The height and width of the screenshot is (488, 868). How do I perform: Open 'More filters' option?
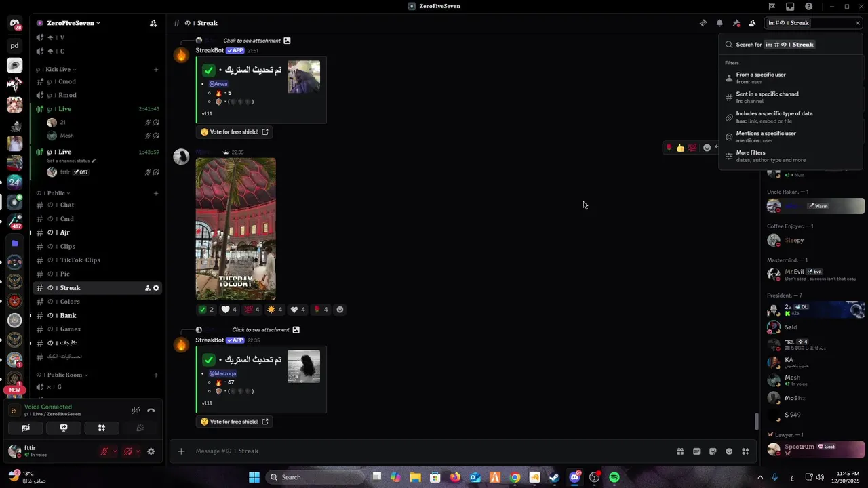pos(791,157)
